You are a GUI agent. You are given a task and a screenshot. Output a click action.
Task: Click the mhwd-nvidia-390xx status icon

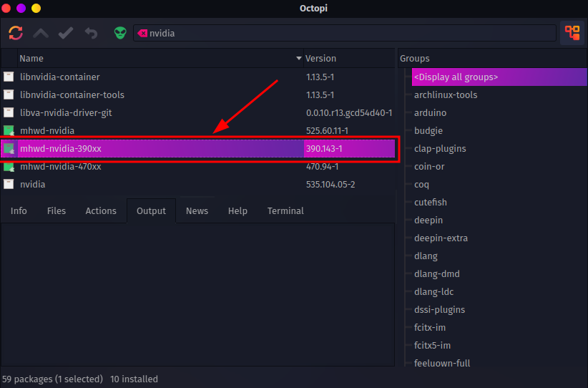pyautogui.click(x=9, y=149)
